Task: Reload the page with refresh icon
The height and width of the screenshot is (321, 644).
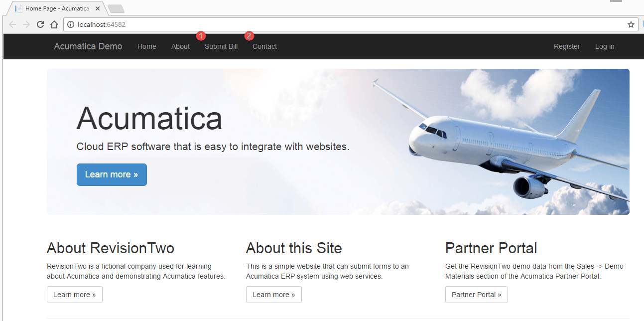Action: point(41,24)
